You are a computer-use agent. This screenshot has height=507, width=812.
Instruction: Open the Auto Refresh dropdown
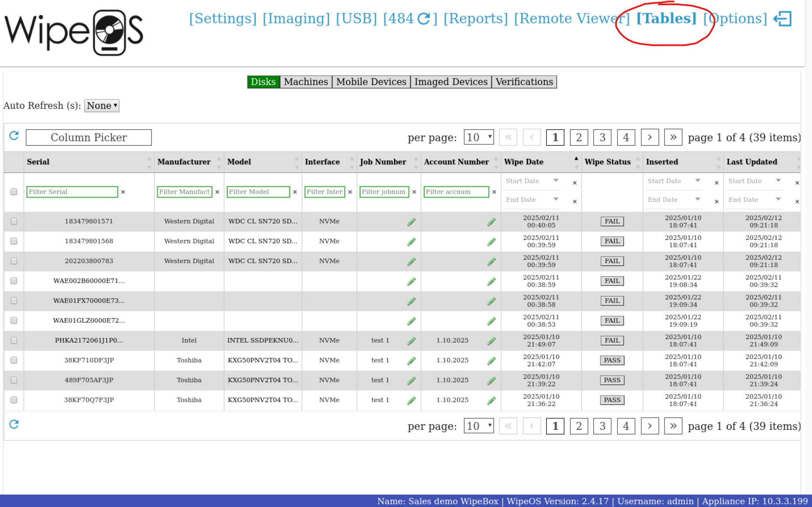click(x=102, y=105)
